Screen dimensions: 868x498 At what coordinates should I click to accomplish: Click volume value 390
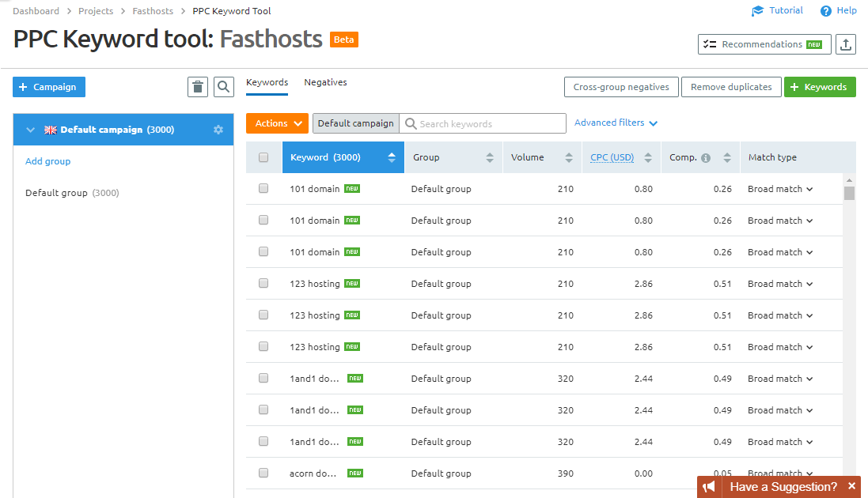tap(566, 473)
